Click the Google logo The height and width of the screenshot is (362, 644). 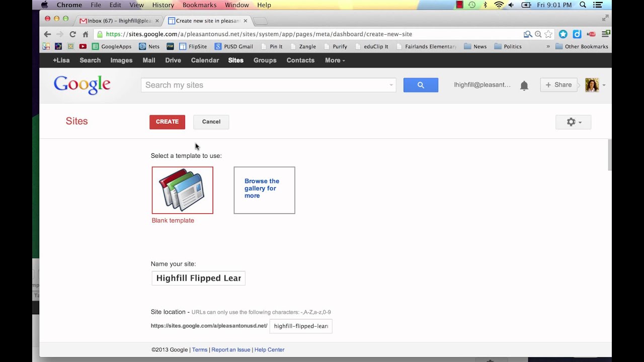82,85
